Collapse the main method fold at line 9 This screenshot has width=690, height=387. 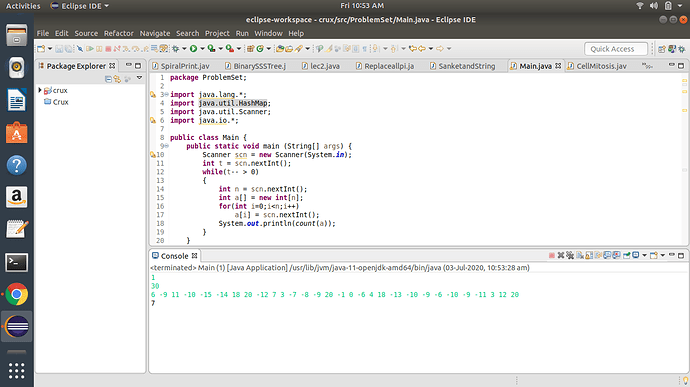[x=166, y=146]
